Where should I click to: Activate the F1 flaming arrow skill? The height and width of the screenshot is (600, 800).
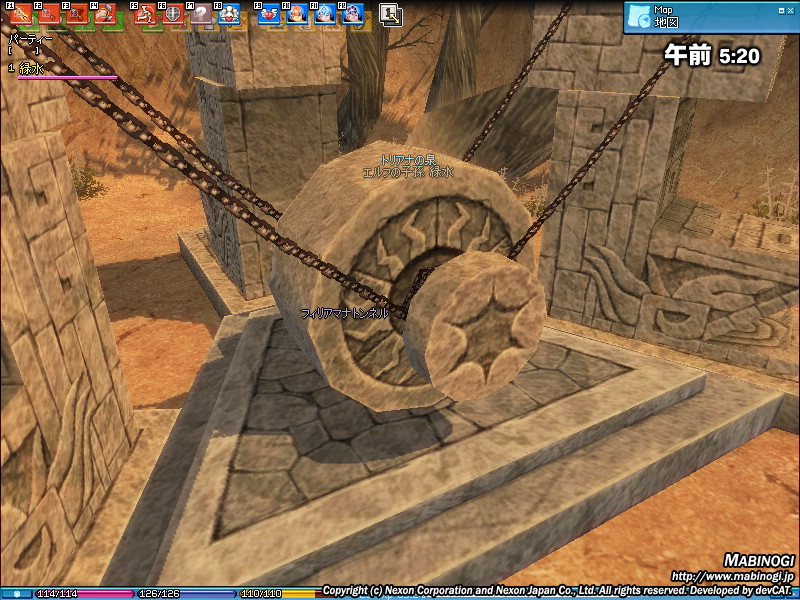point(21,14)
